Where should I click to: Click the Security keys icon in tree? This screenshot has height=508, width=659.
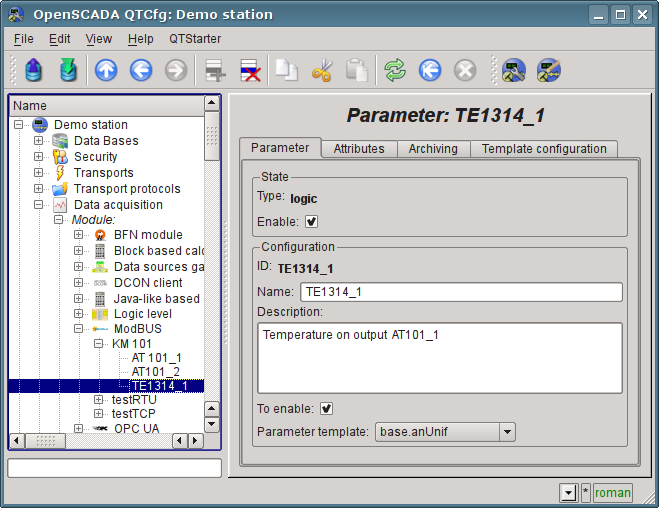tap(60, 157)
